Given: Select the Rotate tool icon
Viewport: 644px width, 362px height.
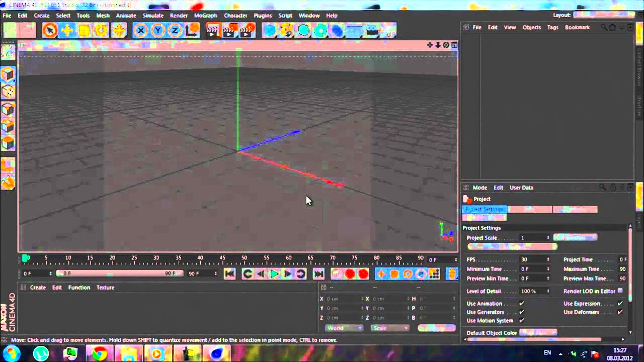Looking at the screenshot, I should tap(101, 31).
